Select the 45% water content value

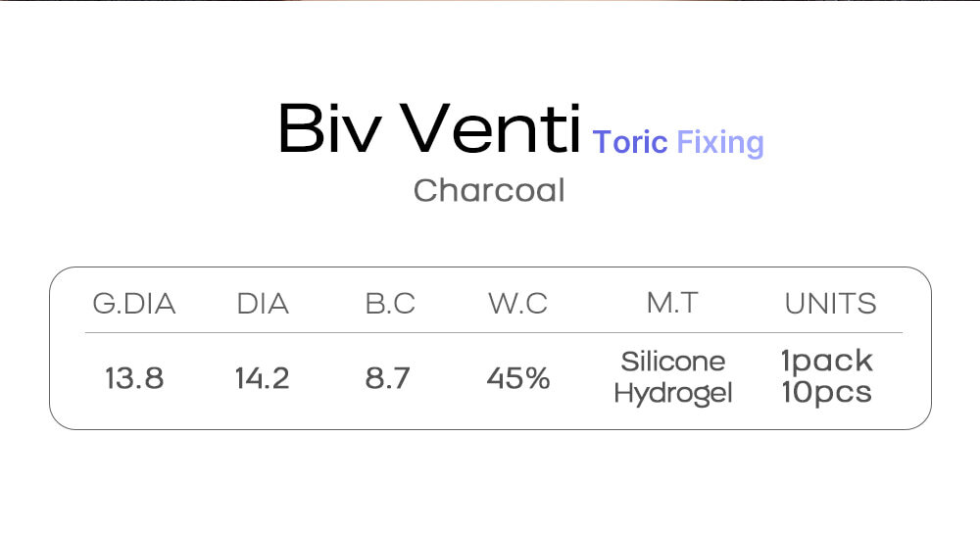pos(517,378)
